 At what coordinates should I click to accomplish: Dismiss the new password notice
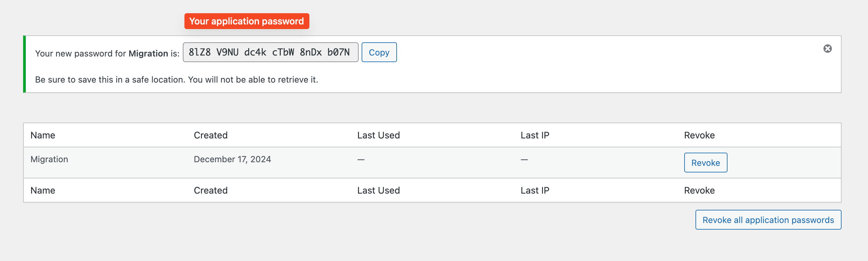tap(827, 49)
